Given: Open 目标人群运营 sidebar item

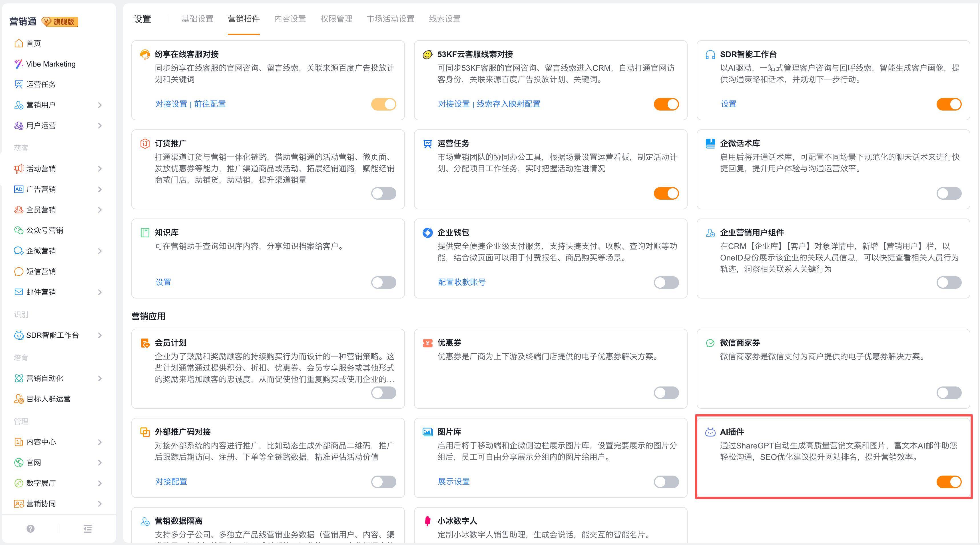Looking at the screenshot, I should click(x=48, y=399).
